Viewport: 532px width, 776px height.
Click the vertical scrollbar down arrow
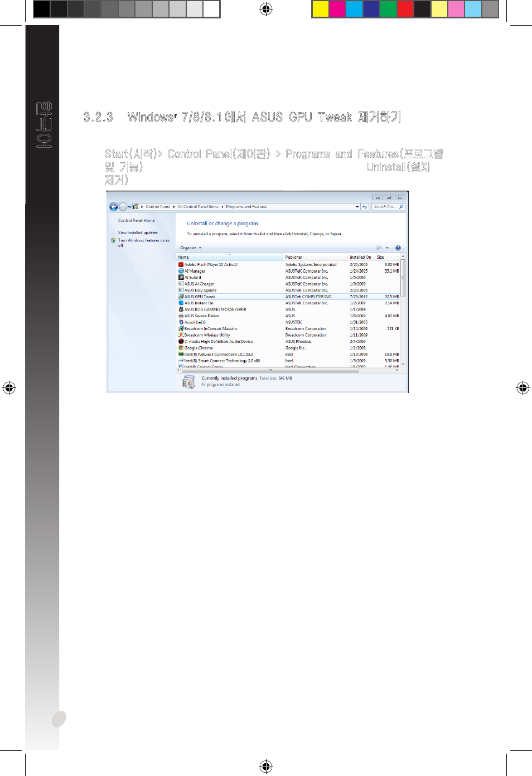click(403, 364)
